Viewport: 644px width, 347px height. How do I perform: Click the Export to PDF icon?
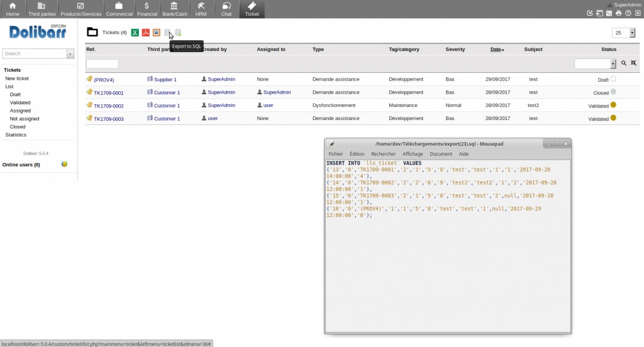tap(145, 33)
